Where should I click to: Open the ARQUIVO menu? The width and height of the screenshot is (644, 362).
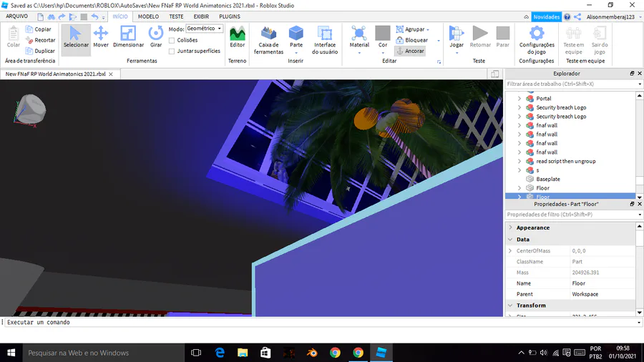point(17,16)
